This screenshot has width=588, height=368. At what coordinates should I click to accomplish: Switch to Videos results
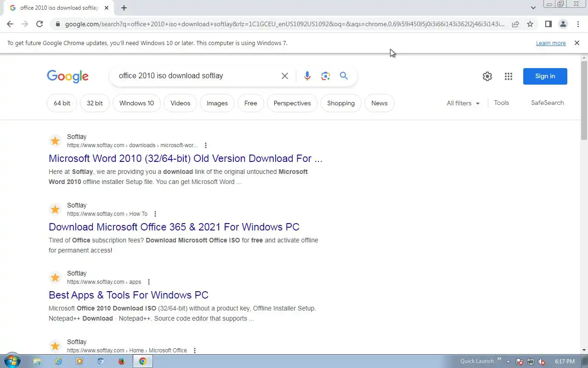pyautogui.click(x=180, y=103)
